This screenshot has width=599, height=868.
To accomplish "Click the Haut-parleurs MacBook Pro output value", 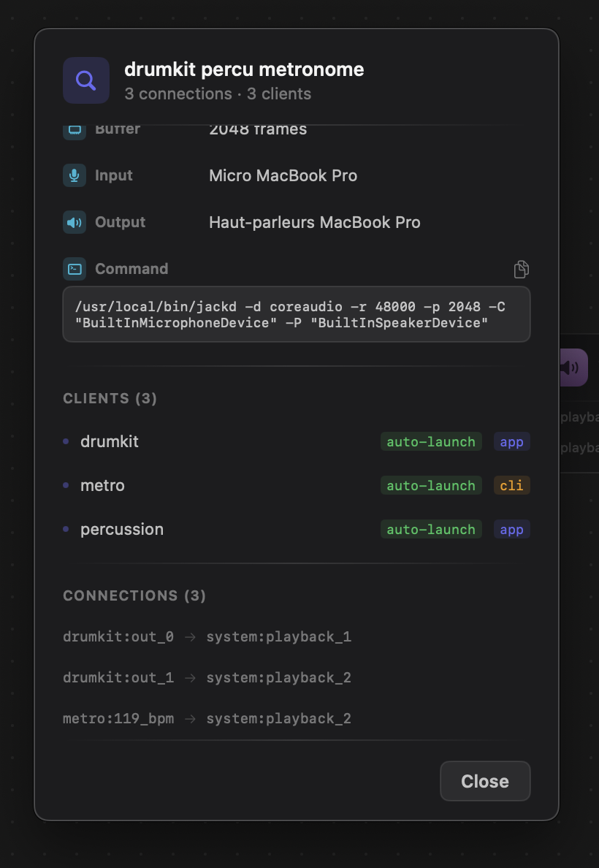I will (x=314, y=222).
